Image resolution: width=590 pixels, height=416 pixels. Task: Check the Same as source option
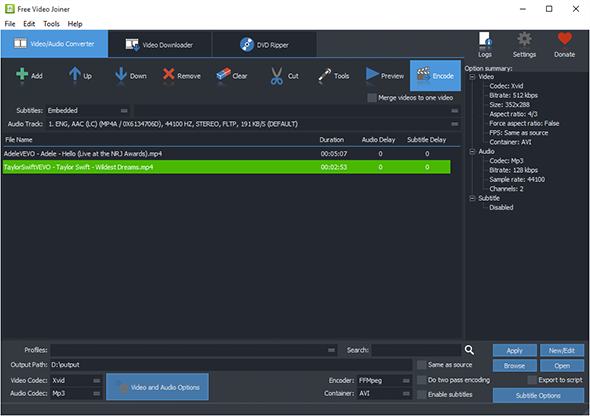[422, 365]
